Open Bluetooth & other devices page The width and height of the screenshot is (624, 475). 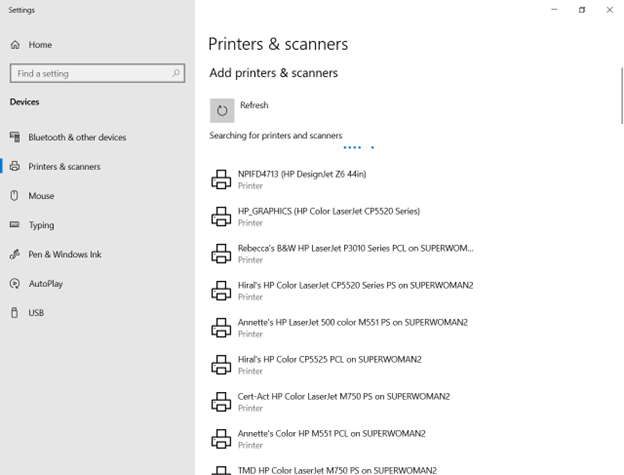click(98, 137)
